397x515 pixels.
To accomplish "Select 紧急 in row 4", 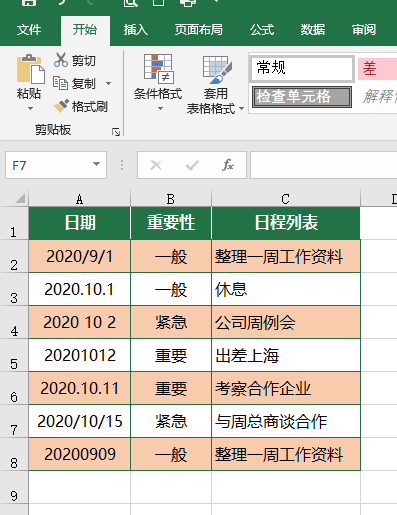I will click(171, 322).
